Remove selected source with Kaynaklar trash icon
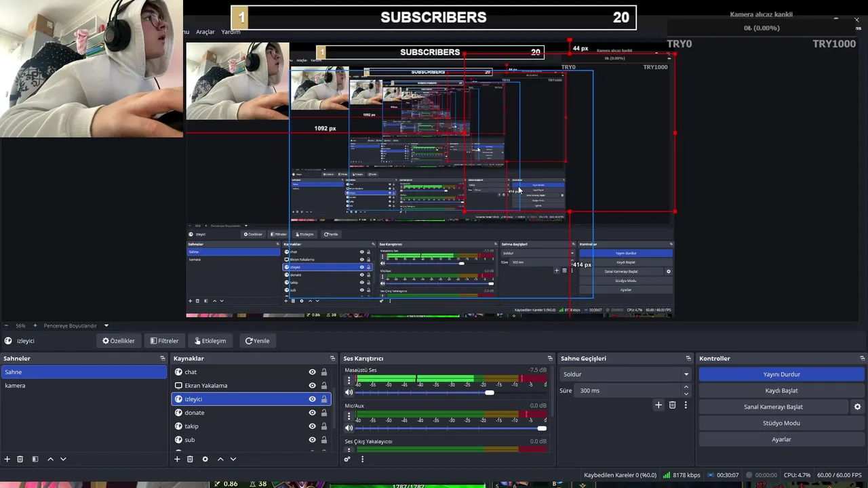868x488 pixels. (x=190, y=459)
